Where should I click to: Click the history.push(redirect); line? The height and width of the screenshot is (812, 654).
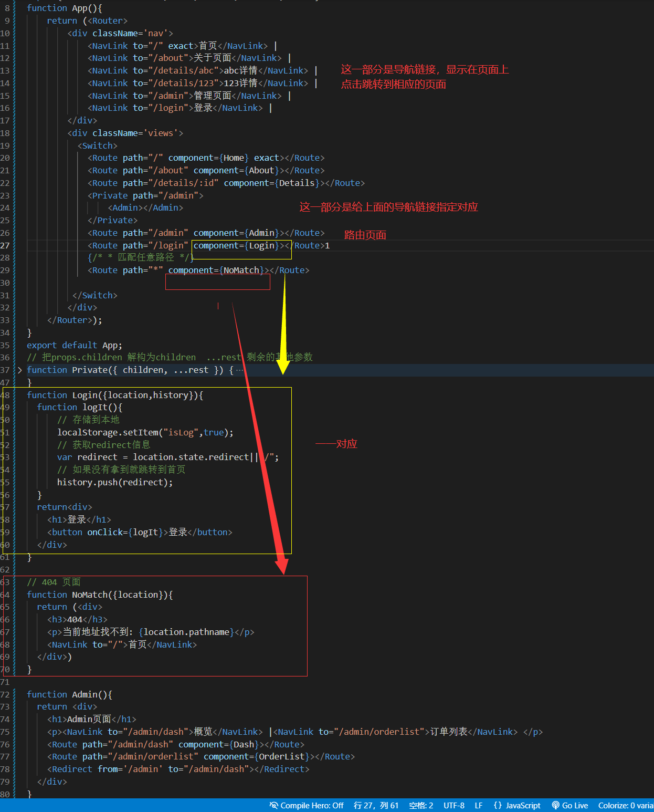coord(115,482)
